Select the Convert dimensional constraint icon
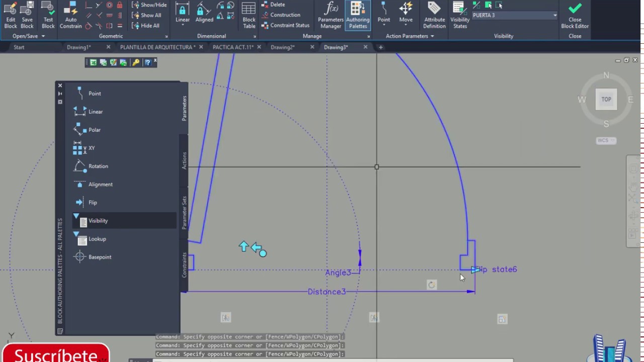The width and height of the screenshot is (644, 362). pyautogui.click(x=230, y=16)
